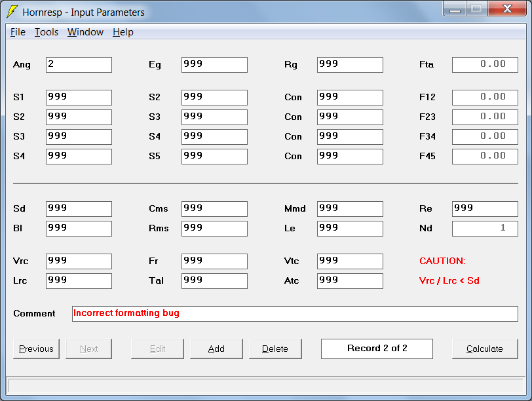Click the F12 value box
532x401 pixels.
pyautogui.click(x=485, y=98)
